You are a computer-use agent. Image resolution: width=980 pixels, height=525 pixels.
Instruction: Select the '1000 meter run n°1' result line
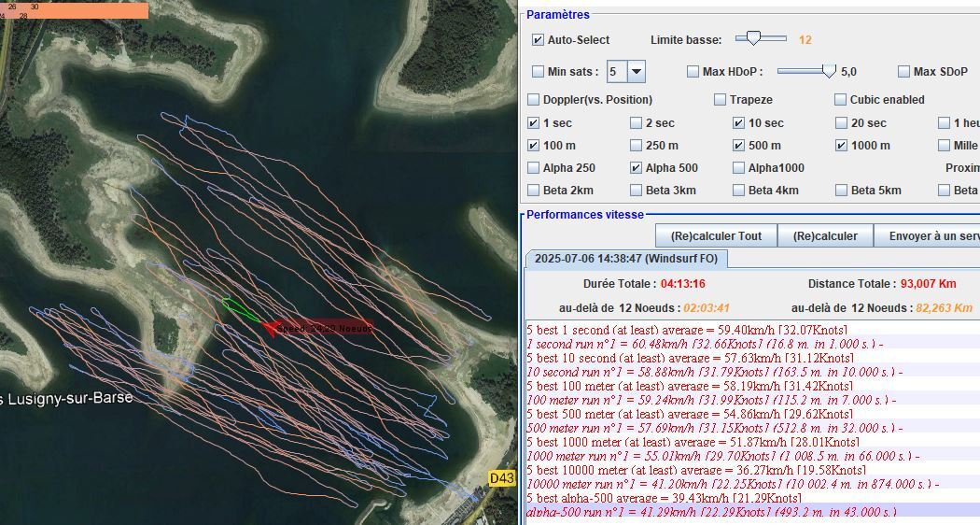point(752,456)
